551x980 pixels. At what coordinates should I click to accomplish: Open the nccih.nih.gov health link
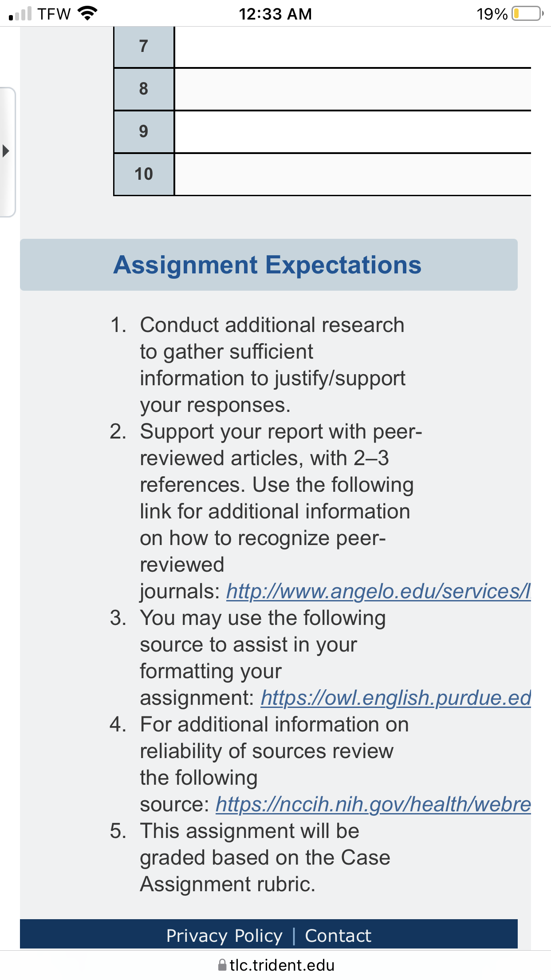373,804
